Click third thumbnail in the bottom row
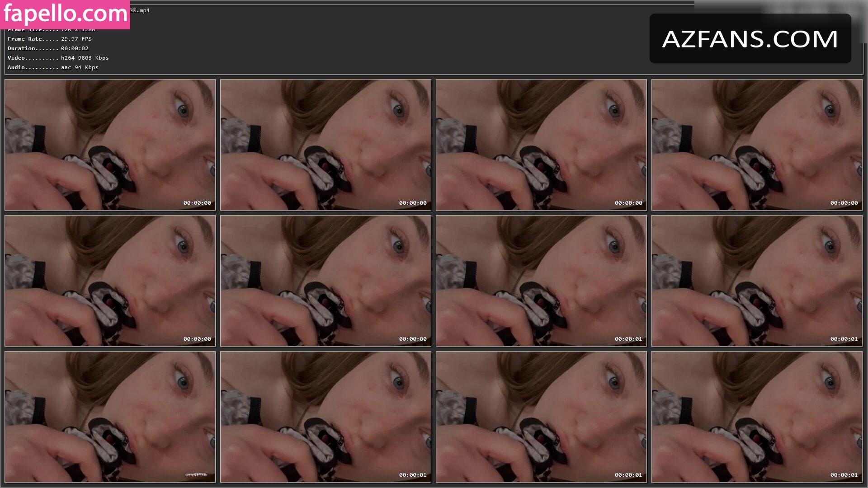The image size is (868, 488). [541, 417]
